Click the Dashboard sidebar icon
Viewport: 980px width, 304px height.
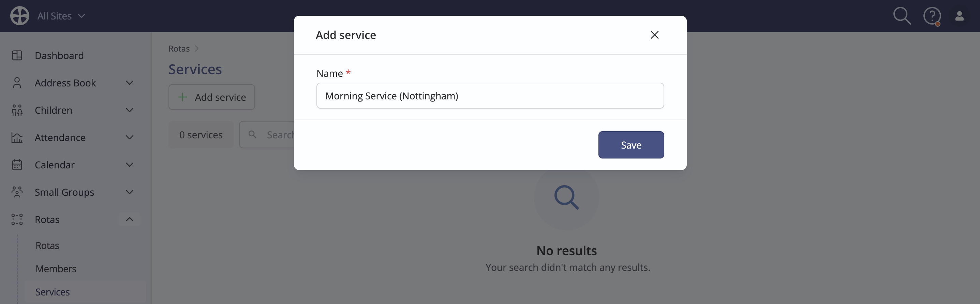click(x=17, y=55)
